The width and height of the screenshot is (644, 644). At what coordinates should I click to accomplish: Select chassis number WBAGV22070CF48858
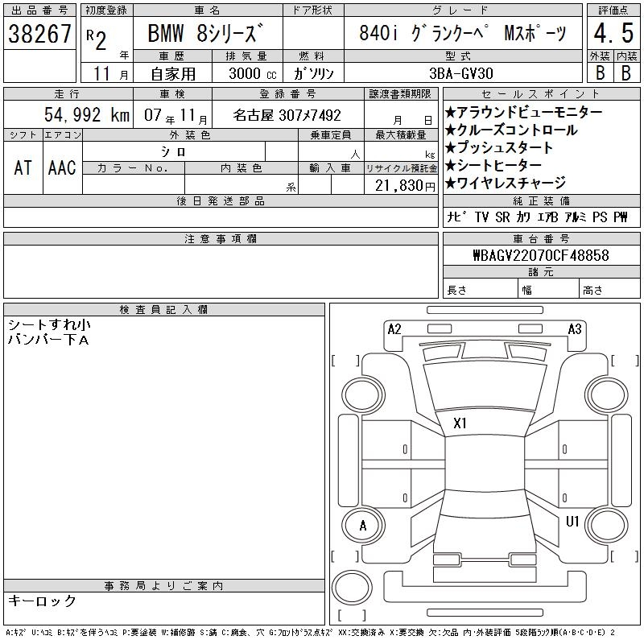click(541, 255)
